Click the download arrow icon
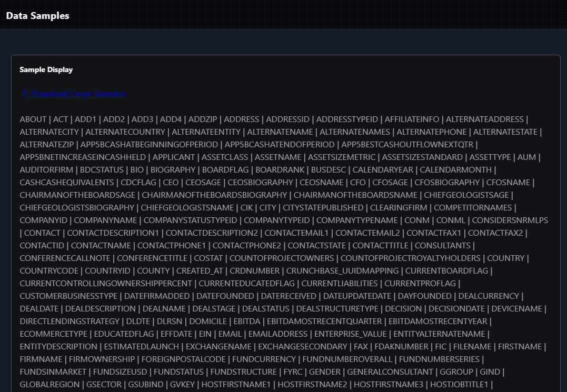The width and height of the screenshot is (567, 392). [x=24, y=94]
